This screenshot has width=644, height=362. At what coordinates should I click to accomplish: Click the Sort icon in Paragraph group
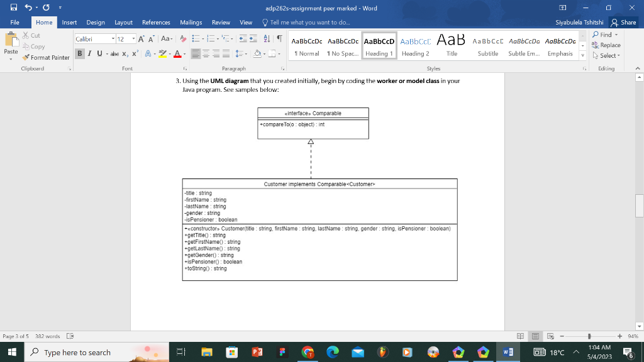266,39
